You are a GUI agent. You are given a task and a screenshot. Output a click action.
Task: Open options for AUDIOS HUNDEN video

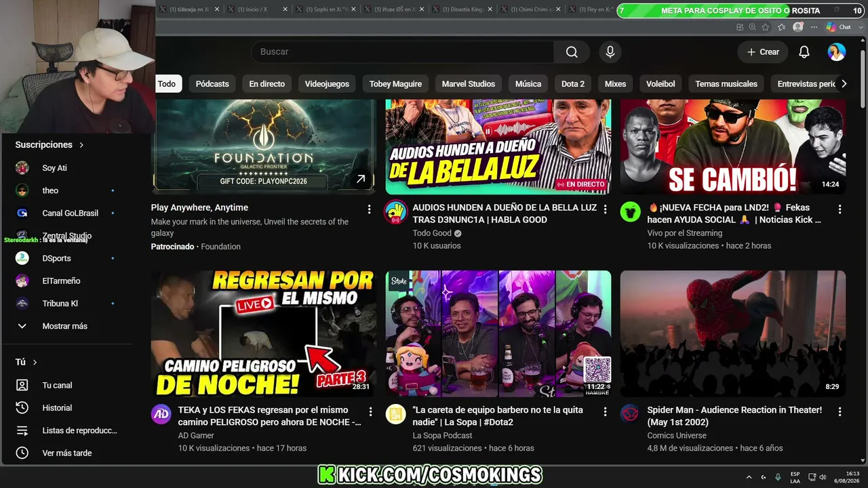(606, 209)
